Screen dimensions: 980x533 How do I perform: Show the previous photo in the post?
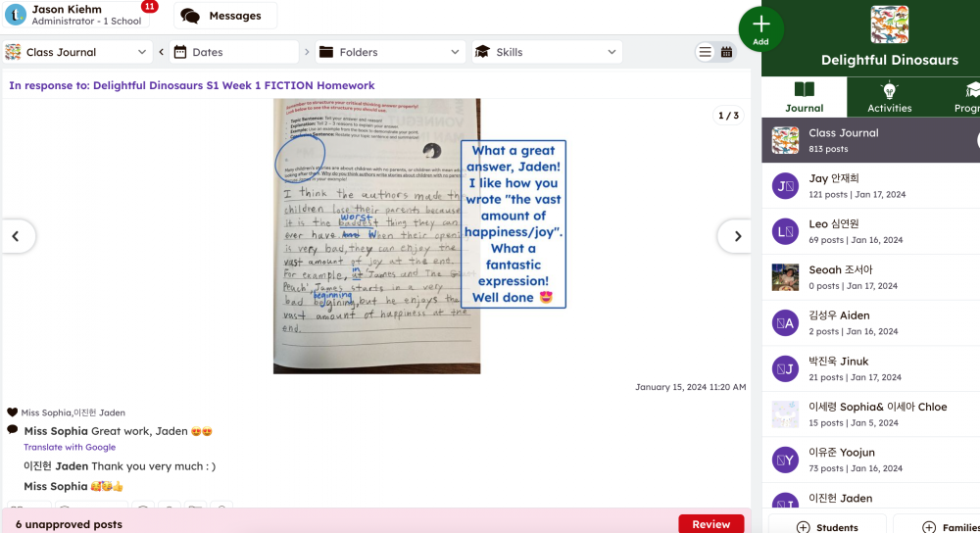pos(16,236)
